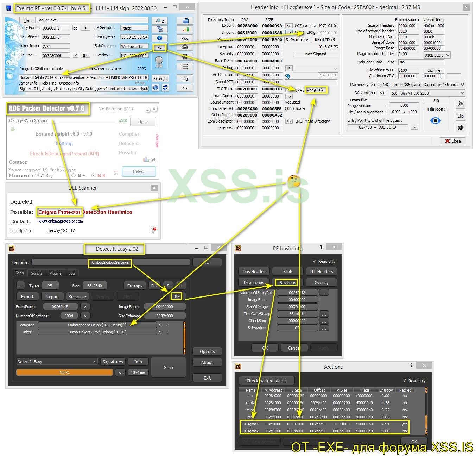Open the Detect It Easy scan engine dropdown
This screenshot has width=476, height=456.
(57, 362)
